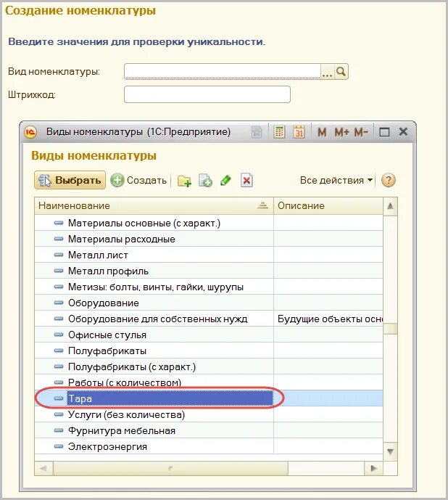This screenshot has height=500, width=448.
Task: Open calculator in dialog title bar
Action: tap(279, 131)
